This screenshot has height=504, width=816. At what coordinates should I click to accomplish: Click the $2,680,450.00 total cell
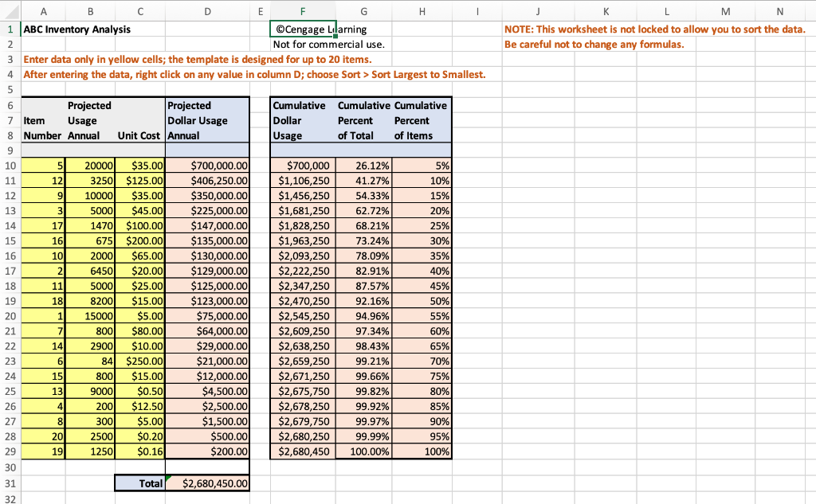tap(207, 484)
